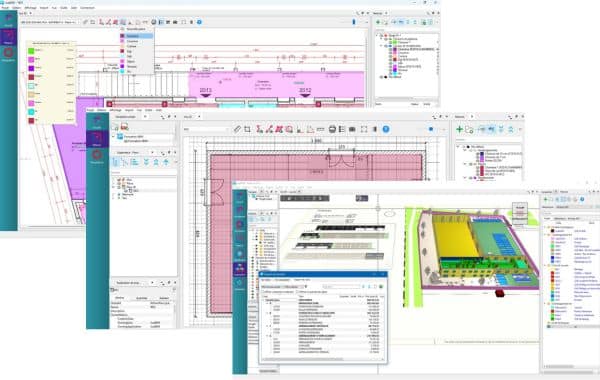Click the dark navigation bar above the 3D view
Screen dimensions: 600x380
304,198
